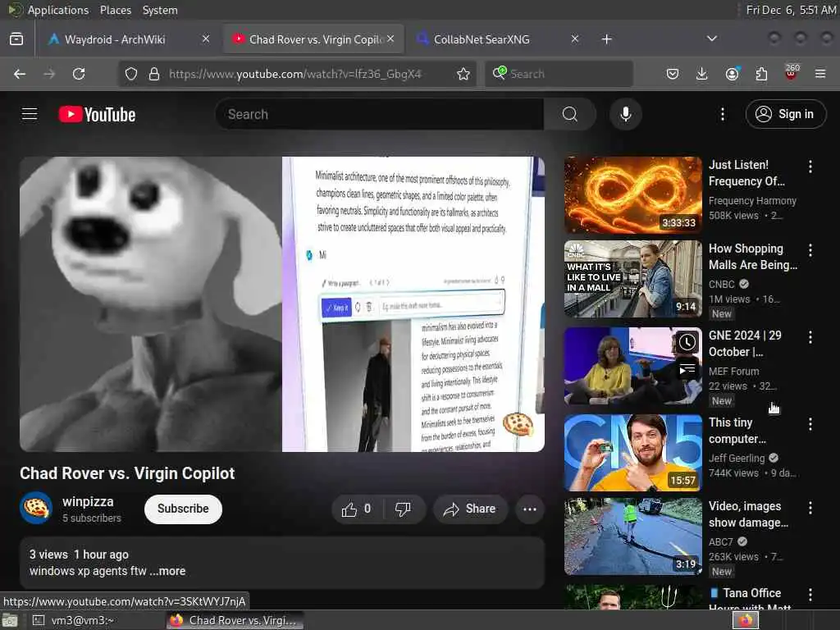Focus the Firefox search box
This screenshot has width=840, height=630.
pos(559,74)
